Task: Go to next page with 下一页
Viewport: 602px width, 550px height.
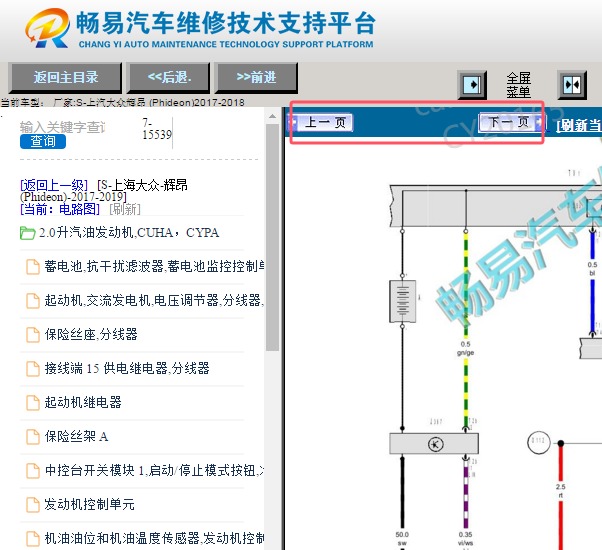Action: pyautogui.click(x=511, y=122)
